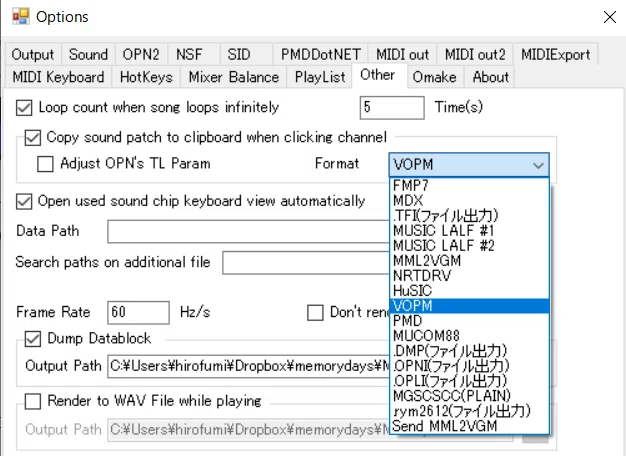The width and height of the screenshot is (626, 456).
Task: Check the Don't render checkbox
Action: point(315,313)
